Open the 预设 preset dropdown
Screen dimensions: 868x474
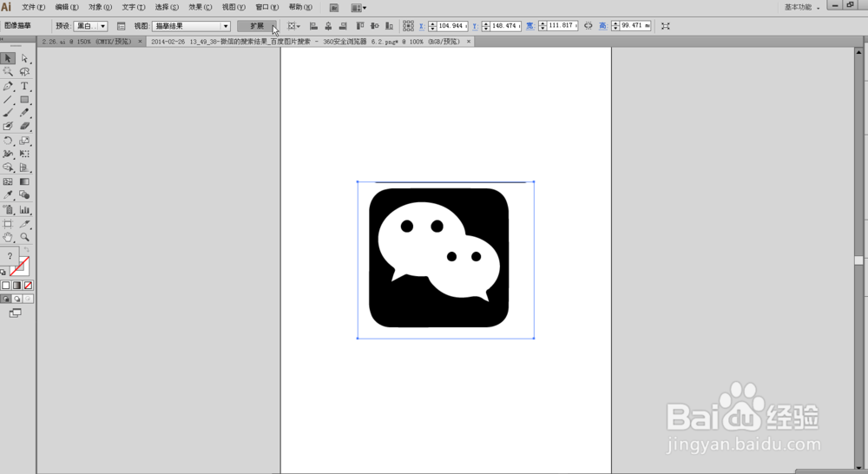90,26
